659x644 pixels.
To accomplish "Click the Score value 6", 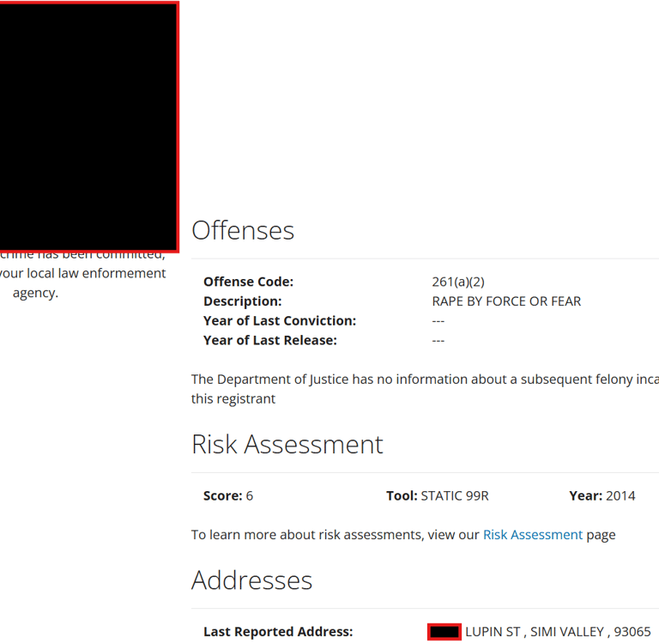I will pos(249,496).
